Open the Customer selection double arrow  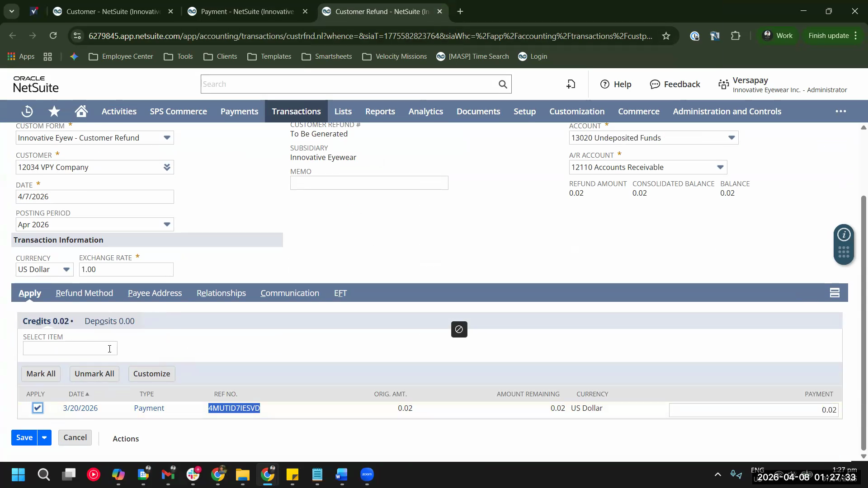click(167, 167)
